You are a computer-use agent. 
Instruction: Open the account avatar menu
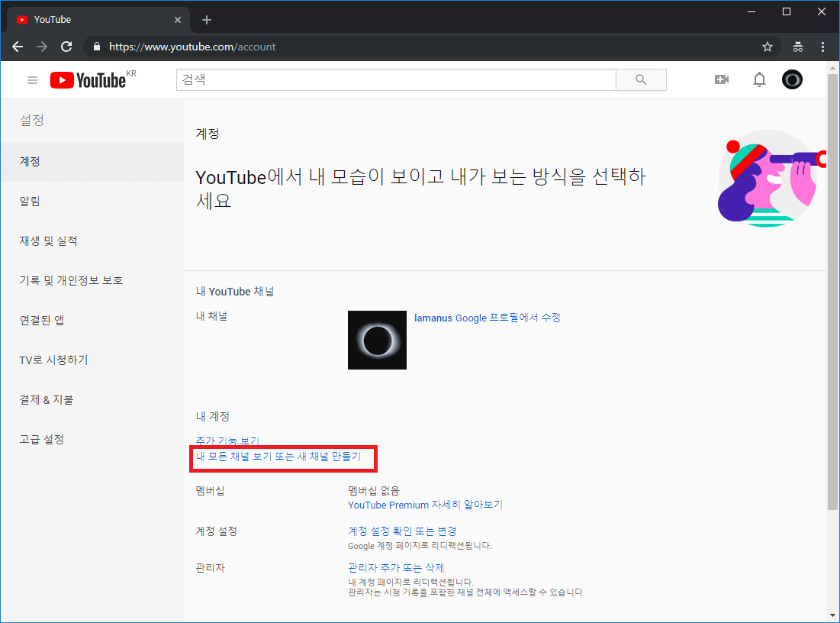(792, 79)
